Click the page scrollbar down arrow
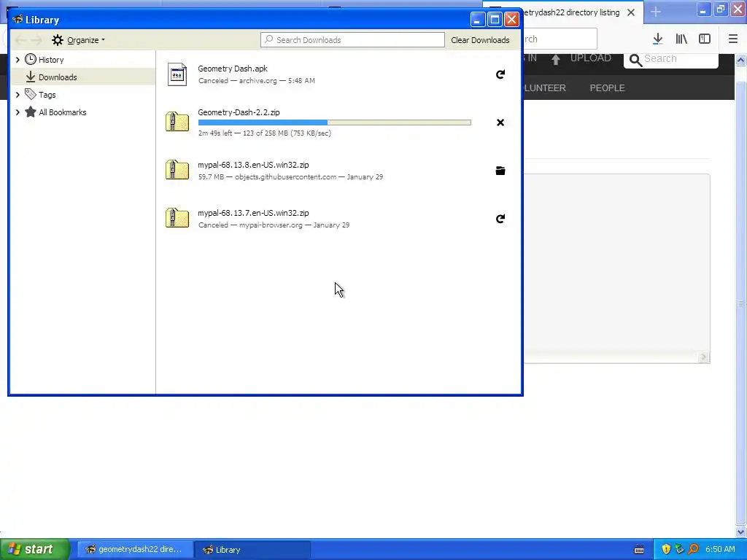 tap(741, 532)
